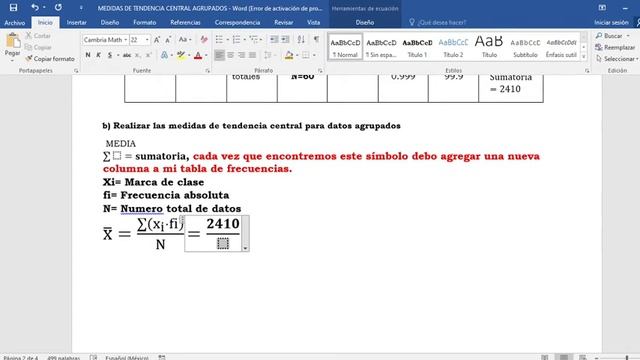Click the borders icon

pyautogui.click(x=306, y=55)
